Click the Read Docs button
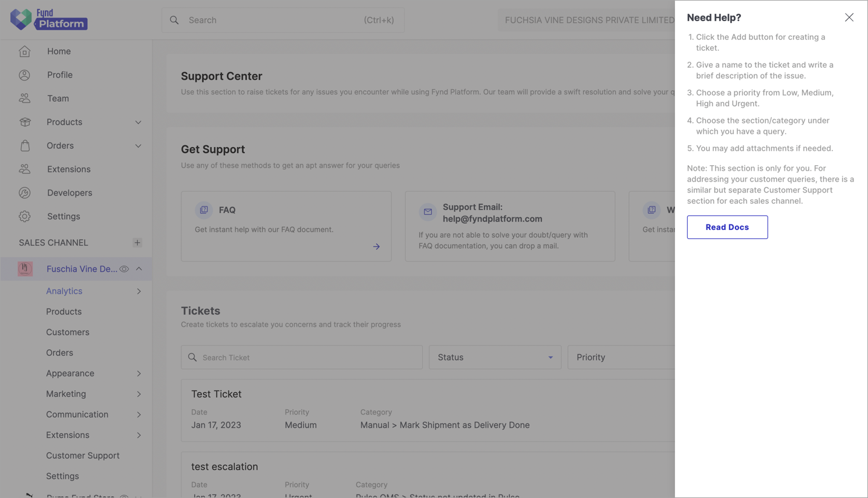Image resolution: width=868 pixels, height=498 pixels. coord(727,227)
